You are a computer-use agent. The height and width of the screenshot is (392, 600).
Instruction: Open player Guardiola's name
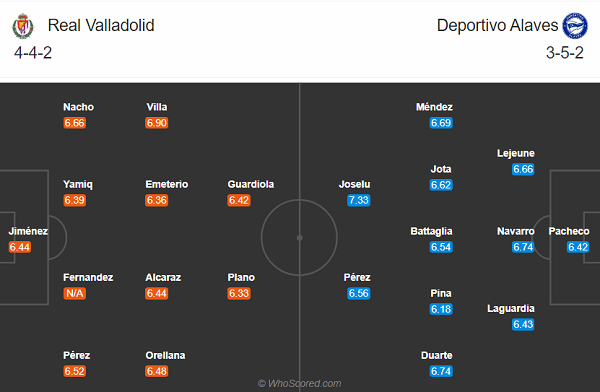coord(251,184)
